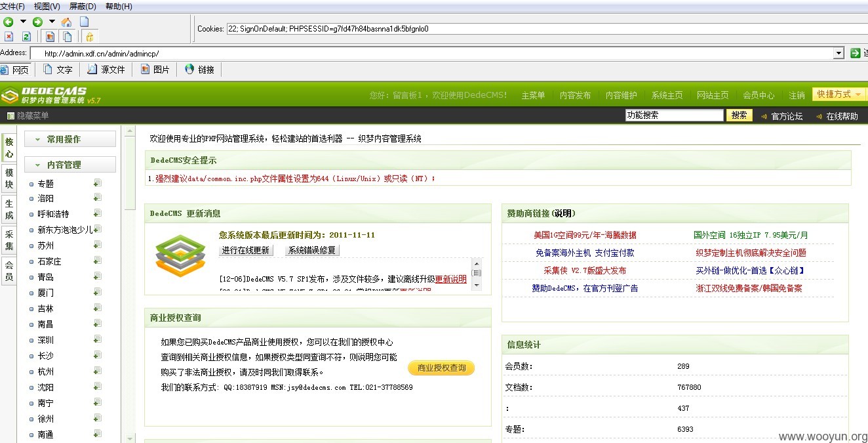Click the yellow 商业授权查询 button
The height and width of the screenshot is (443, 868).
(441, 368)
